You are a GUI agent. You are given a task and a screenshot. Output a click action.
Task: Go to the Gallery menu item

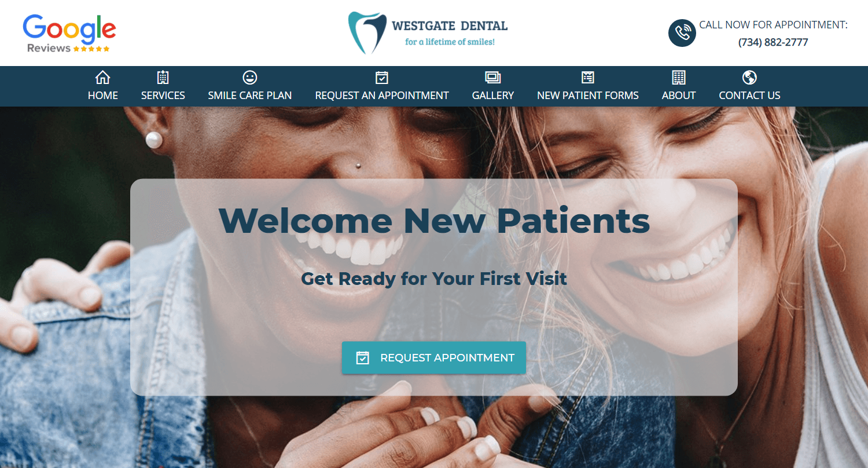coord(493,96)
